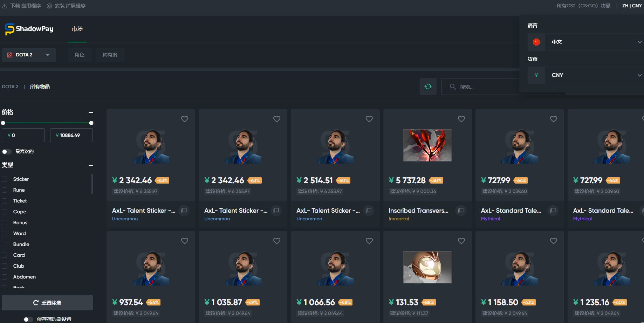Favorite the ¥5 737.28 Inscribed Transvers item
The height and width of the screenshot is (323, 644).
[461, 119]
